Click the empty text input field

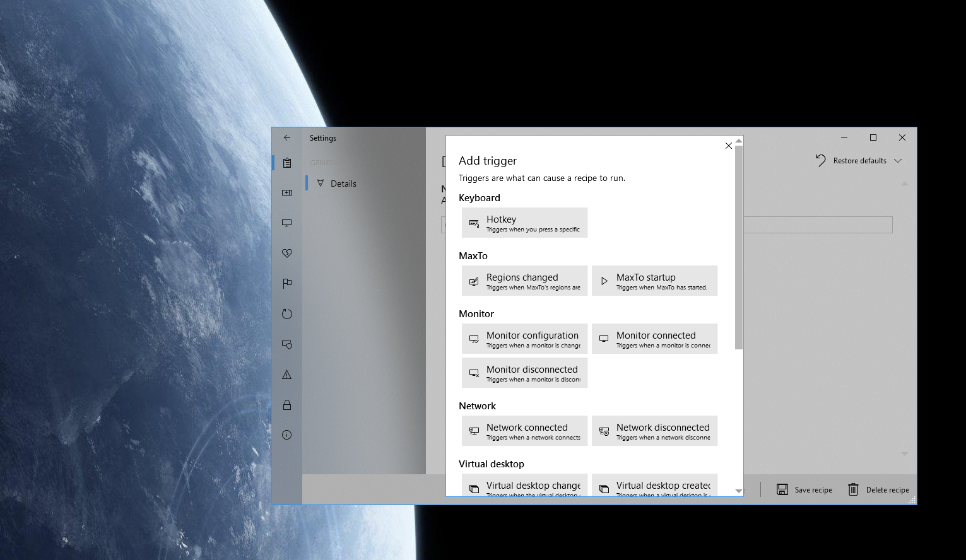(x=817, y=225)
